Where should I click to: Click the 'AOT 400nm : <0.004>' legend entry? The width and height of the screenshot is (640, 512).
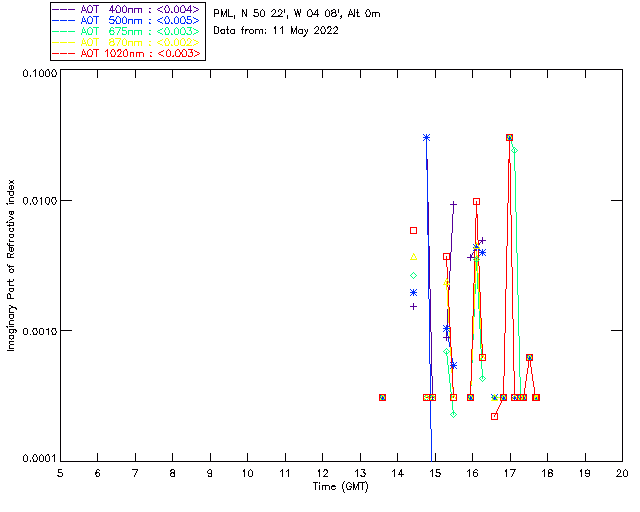click(x=126, y=9)
